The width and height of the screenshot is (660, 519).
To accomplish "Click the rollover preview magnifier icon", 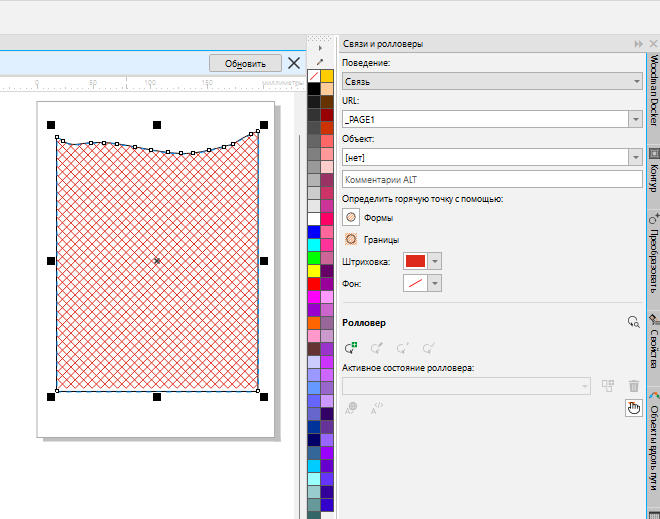I will tap(632, 322).
